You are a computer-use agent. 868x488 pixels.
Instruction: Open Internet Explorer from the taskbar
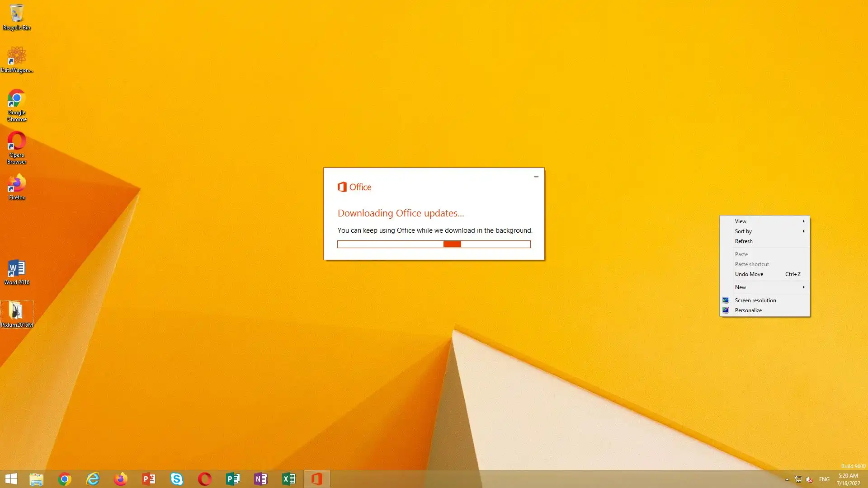point(93,479)
